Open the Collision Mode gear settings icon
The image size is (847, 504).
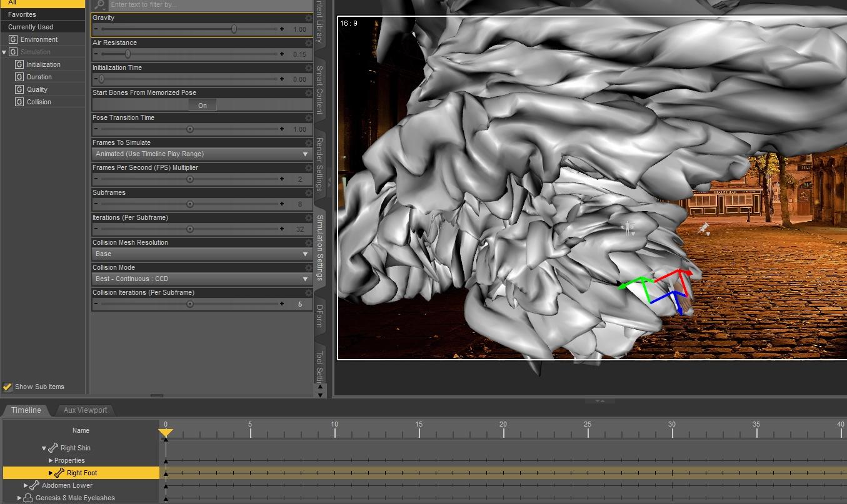coord(308,268)
